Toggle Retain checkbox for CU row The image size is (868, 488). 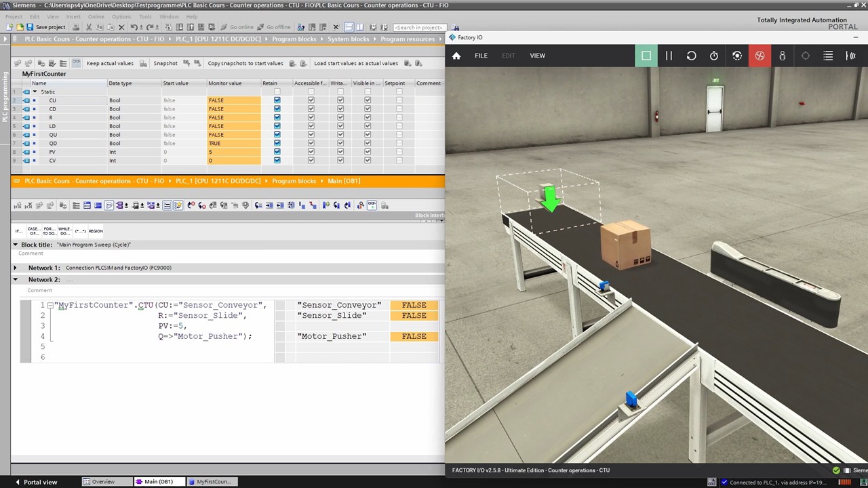click(277, 100)
